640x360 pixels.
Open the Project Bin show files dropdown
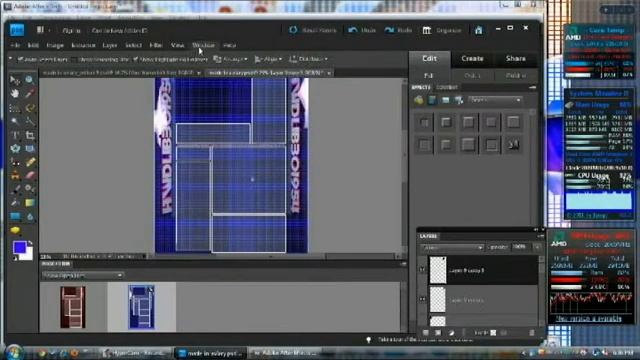point(82,276)
